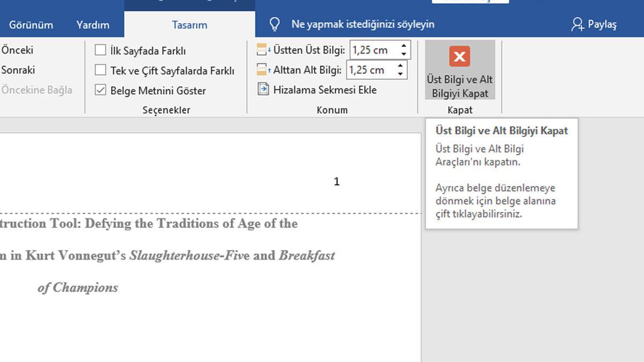The image size is (644, 362).
Task: Enable the İlk Sayfada Farklı checkbox
Action: tap(100, 50)
